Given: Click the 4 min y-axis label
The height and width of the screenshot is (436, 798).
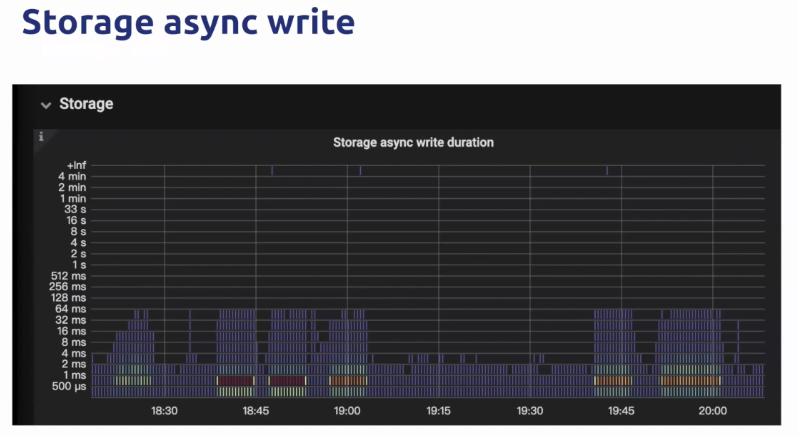Looking at the screenshot, I should coord(72,177).
